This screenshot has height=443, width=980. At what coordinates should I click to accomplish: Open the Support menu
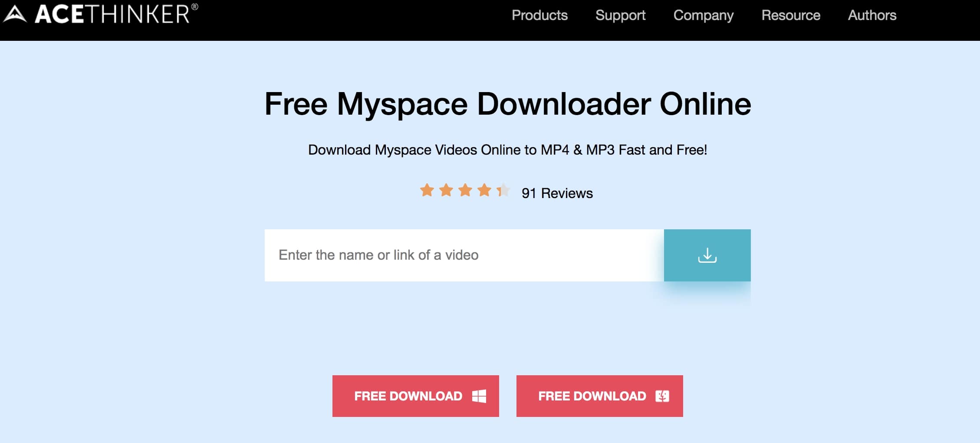[620, 15]
